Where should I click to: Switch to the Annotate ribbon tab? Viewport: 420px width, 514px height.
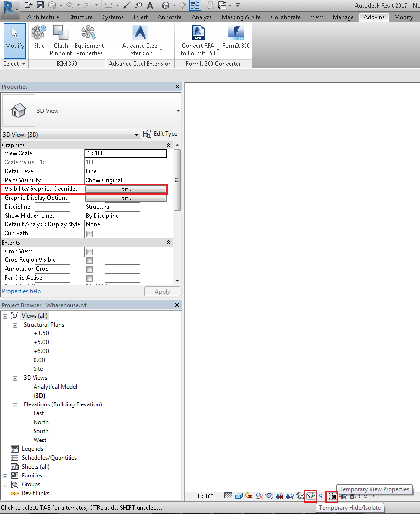click(x=170, y=17)
